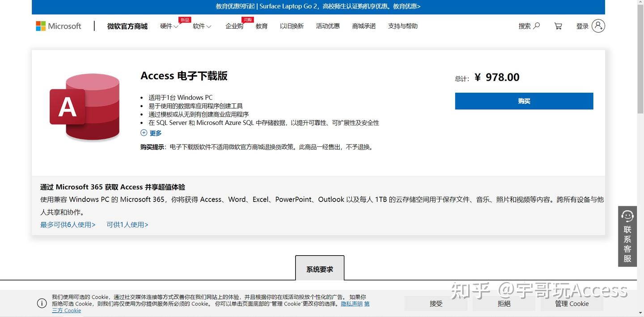Open the 企业购 menu item
The image size is (644, 317).
tap(234, 26)
